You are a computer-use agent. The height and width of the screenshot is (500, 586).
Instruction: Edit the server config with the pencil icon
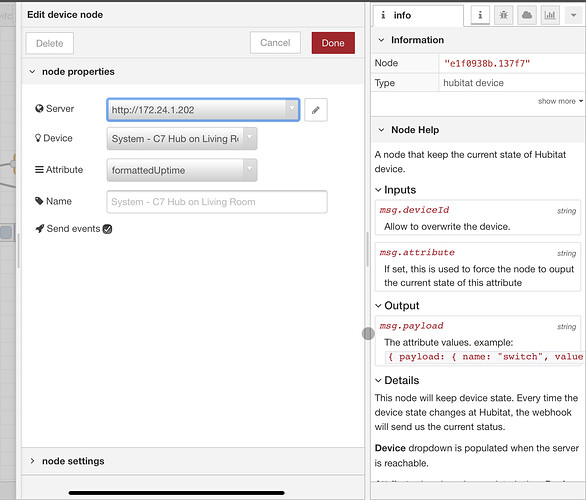[x=316, y=110]
